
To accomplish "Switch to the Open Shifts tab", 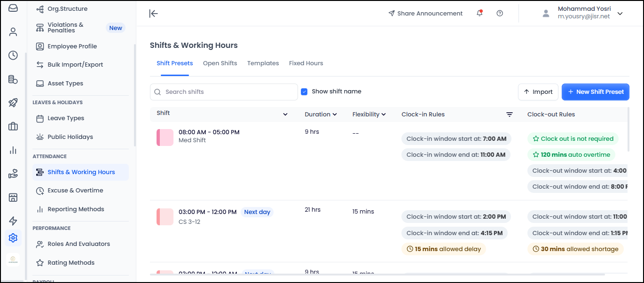I will (x=220, y=63).
